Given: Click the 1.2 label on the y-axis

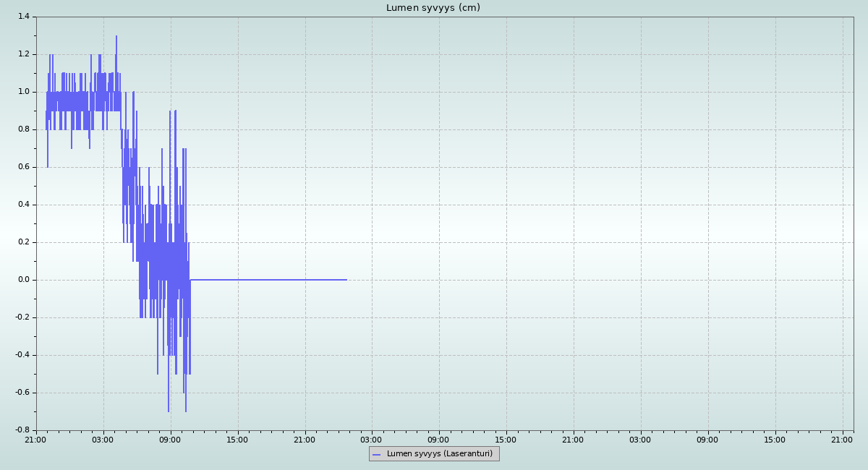Looking at the screenshot, I should click(x=24, y=54).
